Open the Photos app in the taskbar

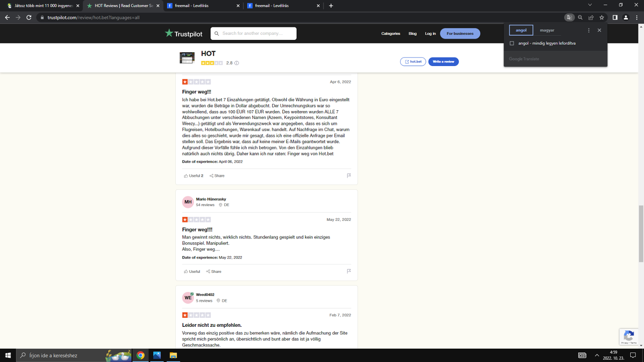(x=157, y=355)
